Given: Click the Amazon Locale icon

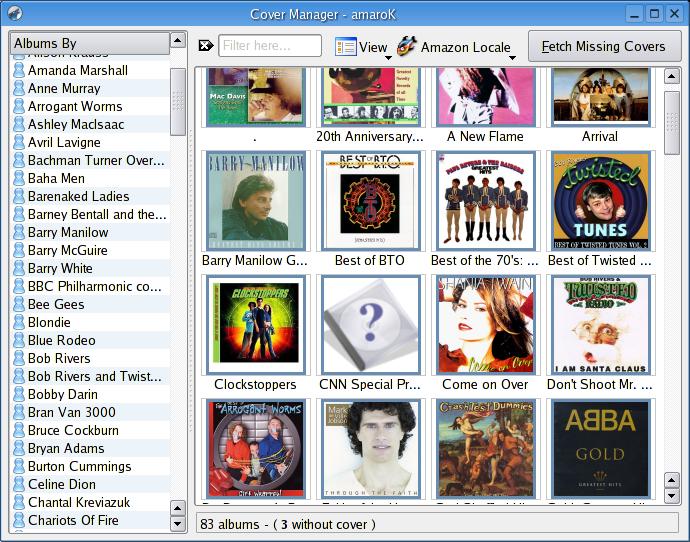Looking at the screenshot, I should [407, 46].
